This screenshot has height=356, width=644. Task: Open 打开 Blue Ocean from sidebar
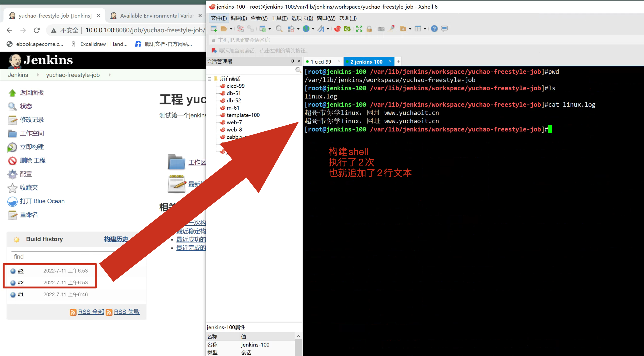tap(42, 201)
